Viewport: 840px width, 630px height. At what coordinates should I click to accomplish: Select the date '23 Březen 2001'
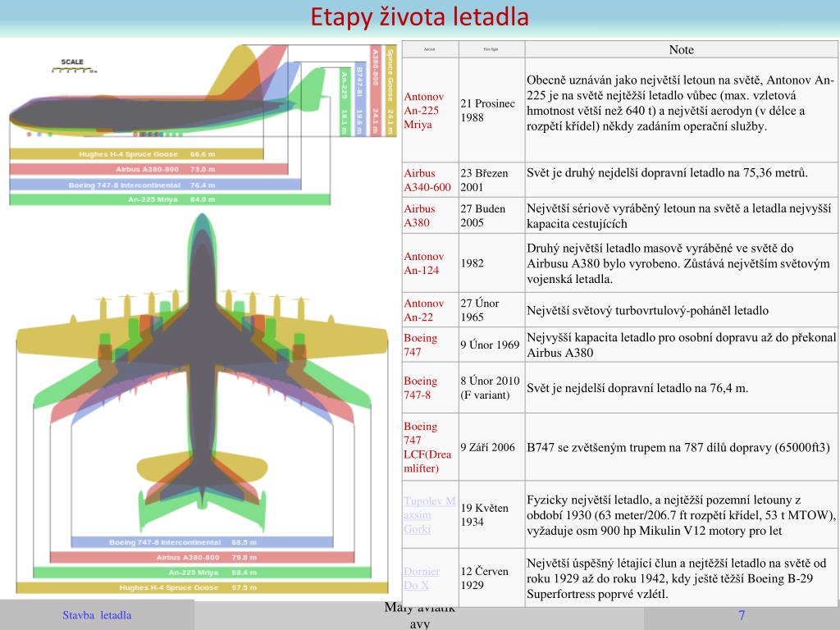pyautogui.click(x=484, y=180)
